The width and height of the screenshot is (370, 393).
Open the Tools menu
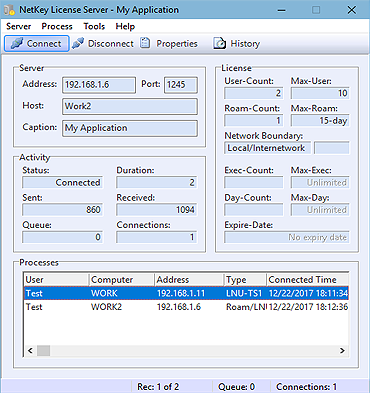click(x=94, y=26)
